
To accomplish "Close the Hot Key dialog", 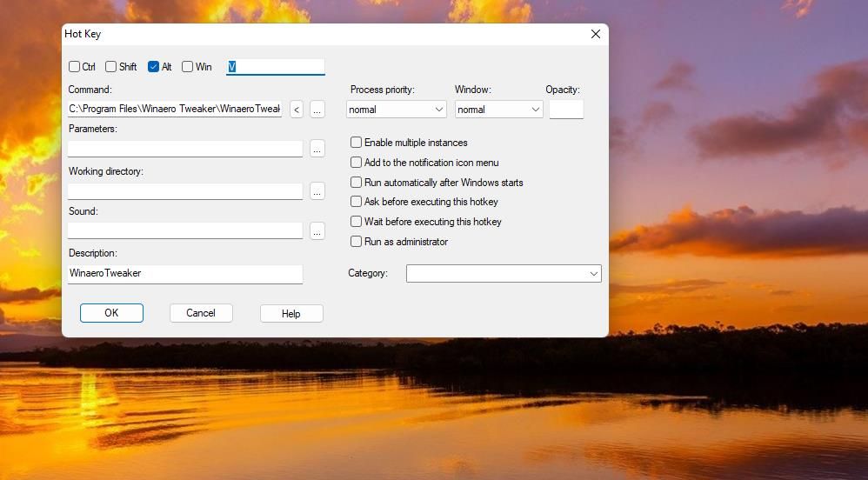I will coord(595,34).
